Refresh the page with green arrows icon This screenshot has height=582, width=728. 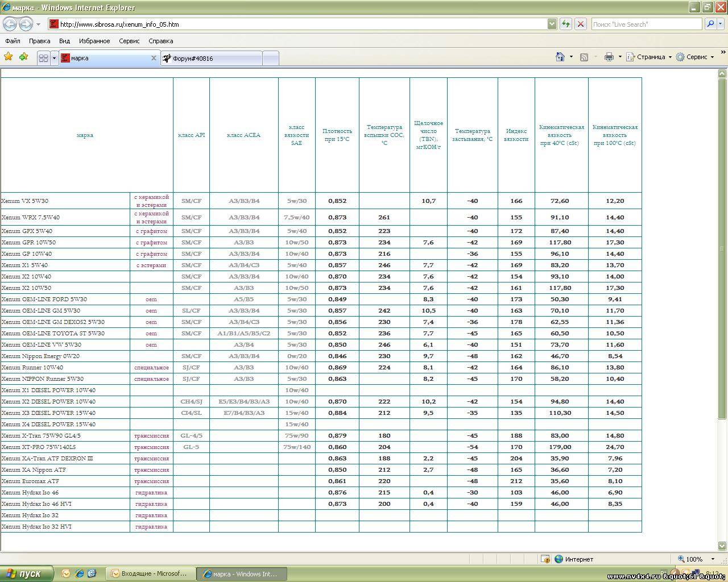pyautogui.click(x=565, y=24)
